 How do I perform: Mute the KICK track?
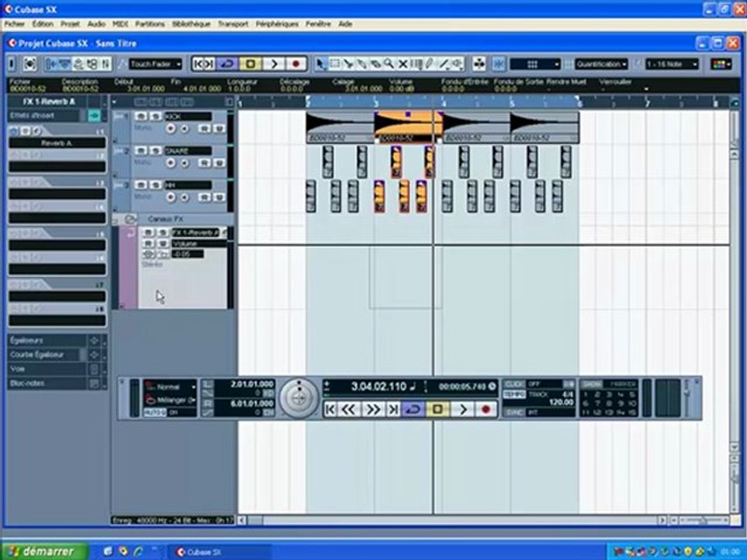141,116
